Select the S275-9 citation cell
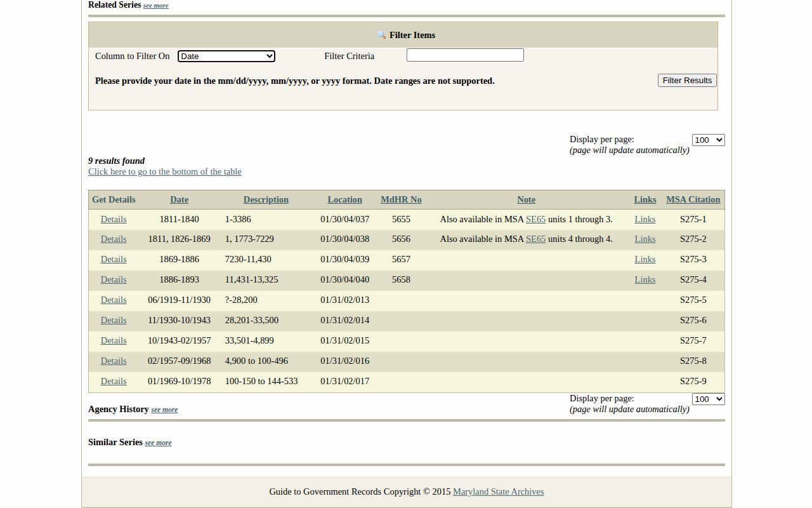 coord(693,381)
